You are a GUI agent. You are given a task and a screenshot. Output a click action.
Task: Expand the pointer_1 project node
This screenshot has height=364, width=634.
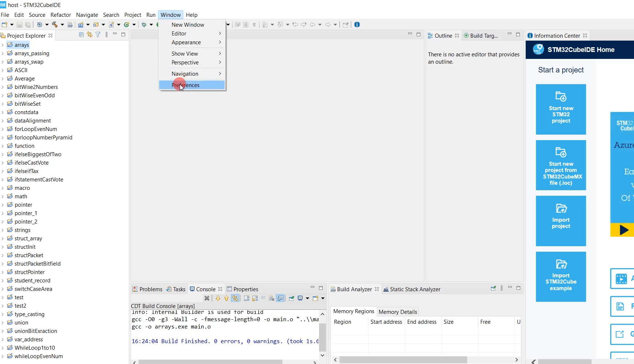pos(3,213)
